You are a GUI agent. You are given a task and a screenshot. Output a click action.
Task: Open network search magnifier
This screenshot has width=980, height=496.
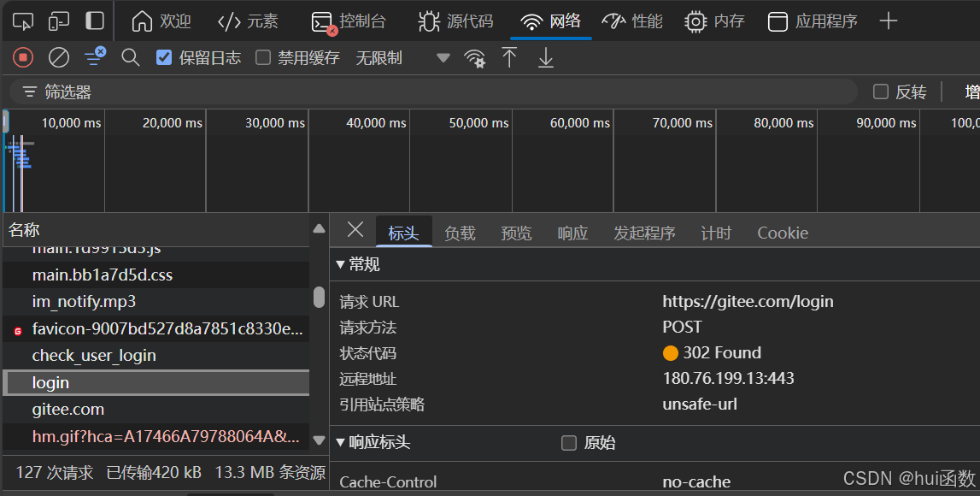[131, 57]
